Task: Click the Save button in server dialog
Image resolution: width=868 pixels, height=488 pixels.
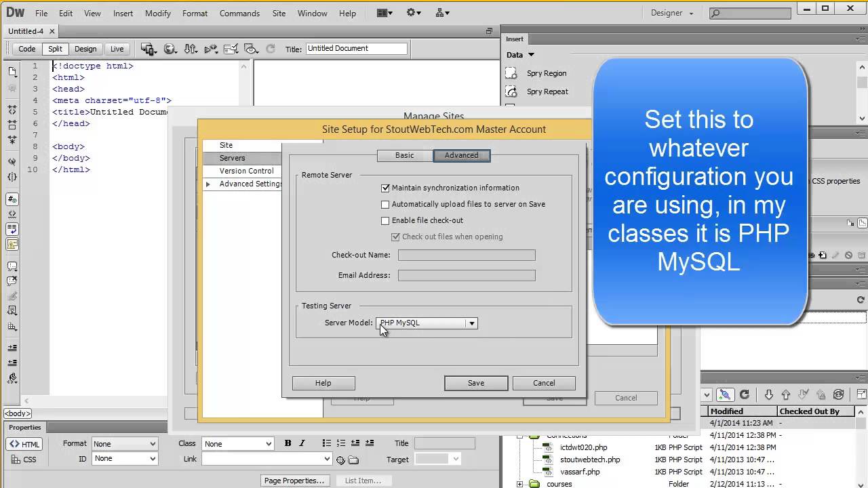Action: click(x=476, y=383)
